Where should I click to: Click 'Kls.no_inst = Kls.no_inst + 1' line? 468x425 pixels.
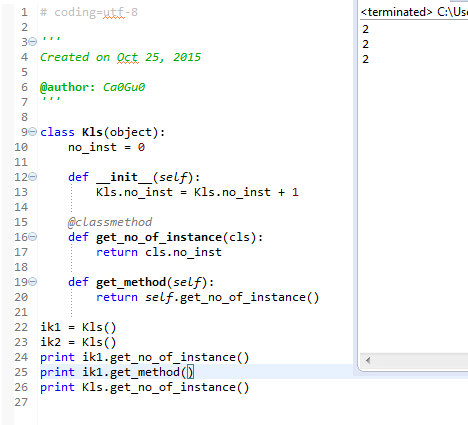(x=197, y=192)
